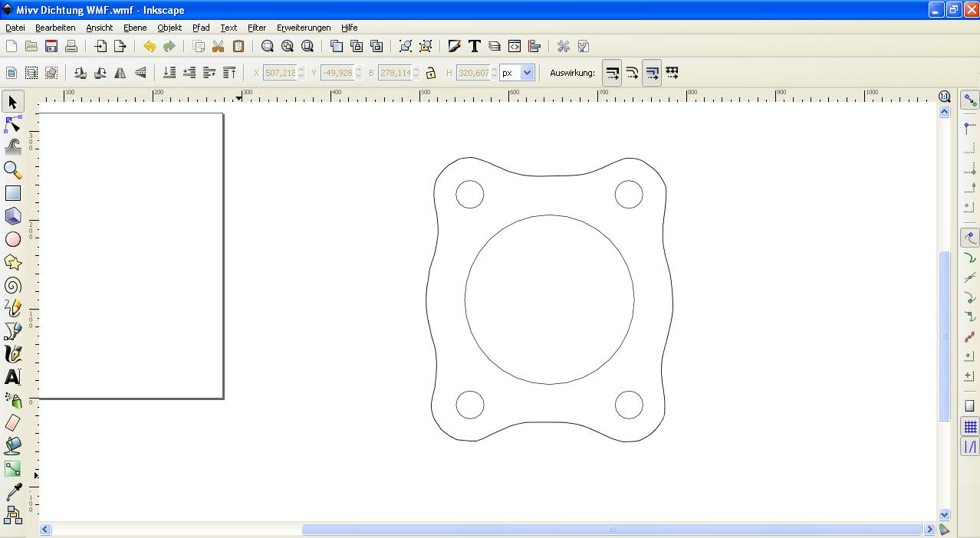Click the Save document icon
The height and width of the screenshot is (538, 980).
[x=51, y=47]
